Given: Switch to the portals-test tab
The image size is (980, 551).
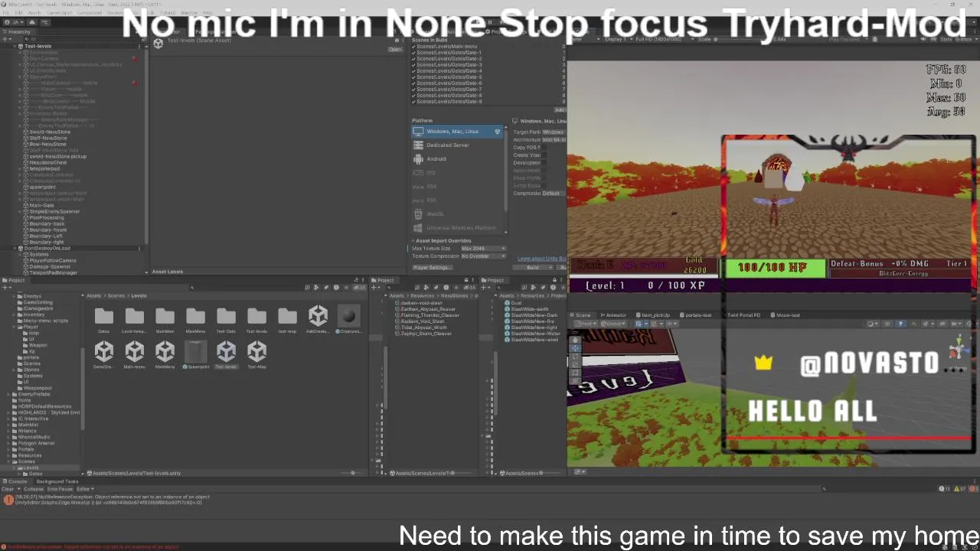Looking at the screenshot, I should (x=697, y=315).
